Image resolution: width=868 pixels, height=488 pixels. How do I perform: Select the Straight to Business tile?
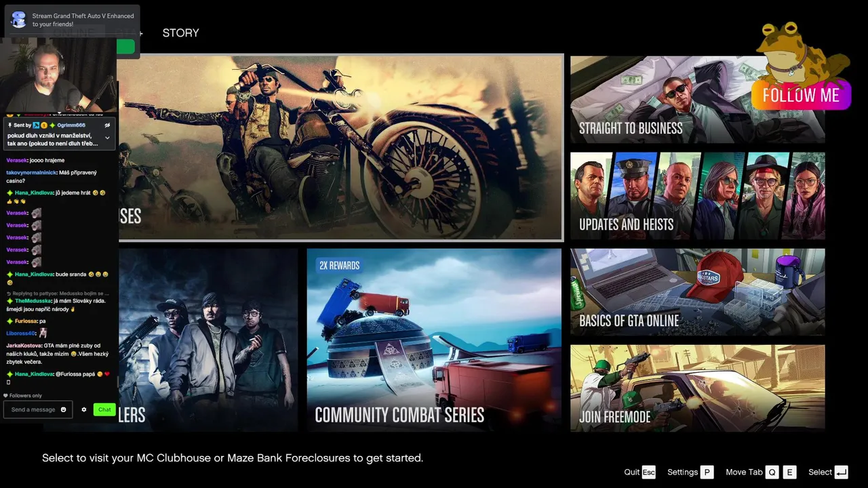click(697, 100)
